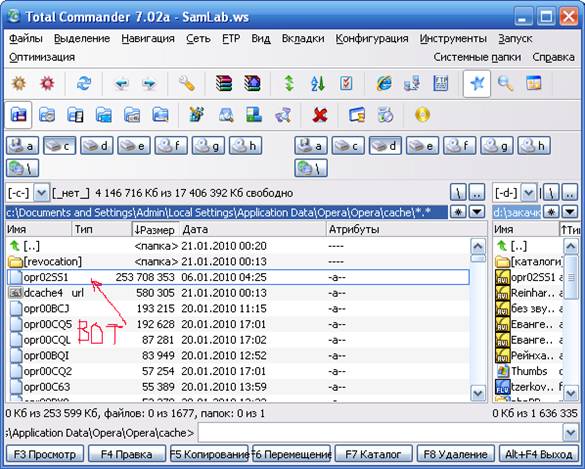Click left panel scrollbar up arrow
585x469 pixels.
point(478,246)
